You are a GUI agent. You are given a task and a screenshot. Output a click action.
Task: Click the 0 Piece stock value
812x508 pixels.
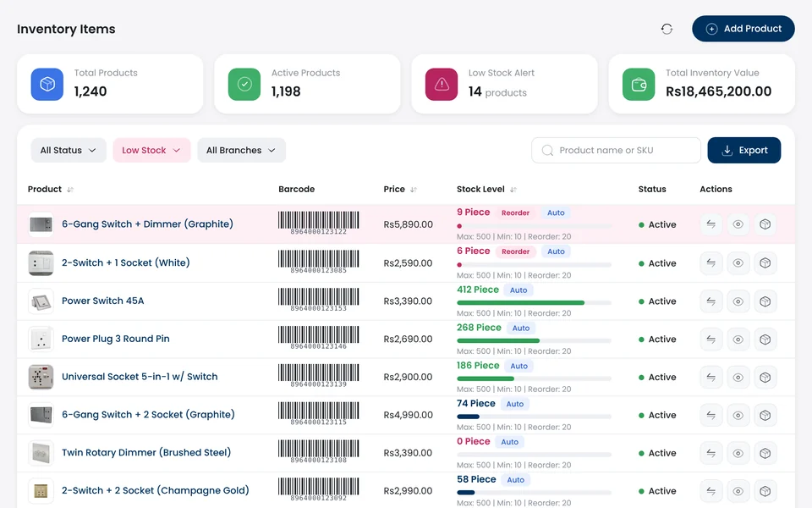click(474, 441)
